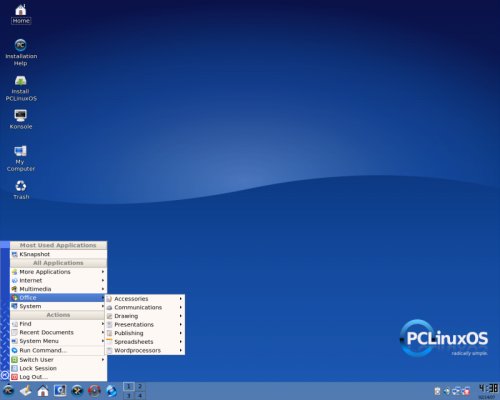Open Accessories in the Office submenu
Image resolution: width=500 pixels, height=400 pixels.
(145, 299)
